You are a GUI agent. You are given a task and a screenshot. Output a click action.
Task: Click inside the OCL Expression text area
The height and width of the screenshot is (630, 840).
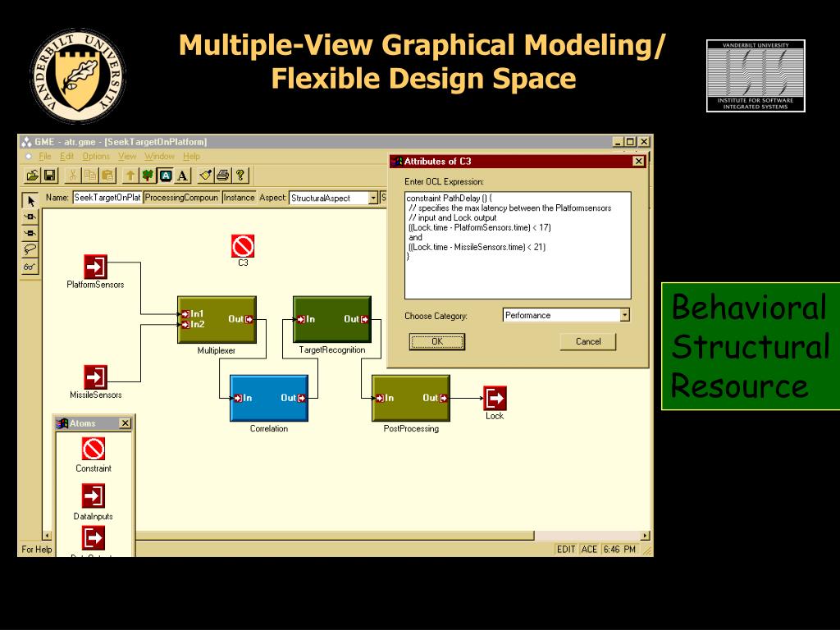pos(518,245)
